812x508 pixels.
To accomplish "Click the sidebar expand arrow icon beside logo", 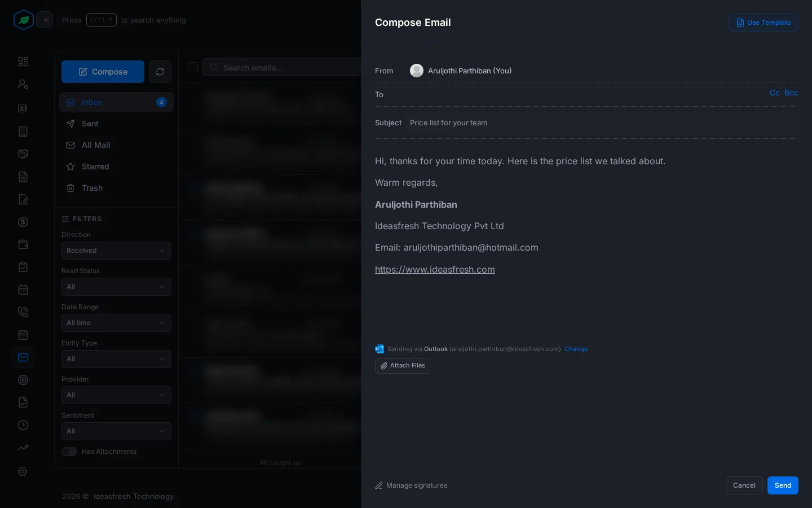I will [x=45, y=20].
